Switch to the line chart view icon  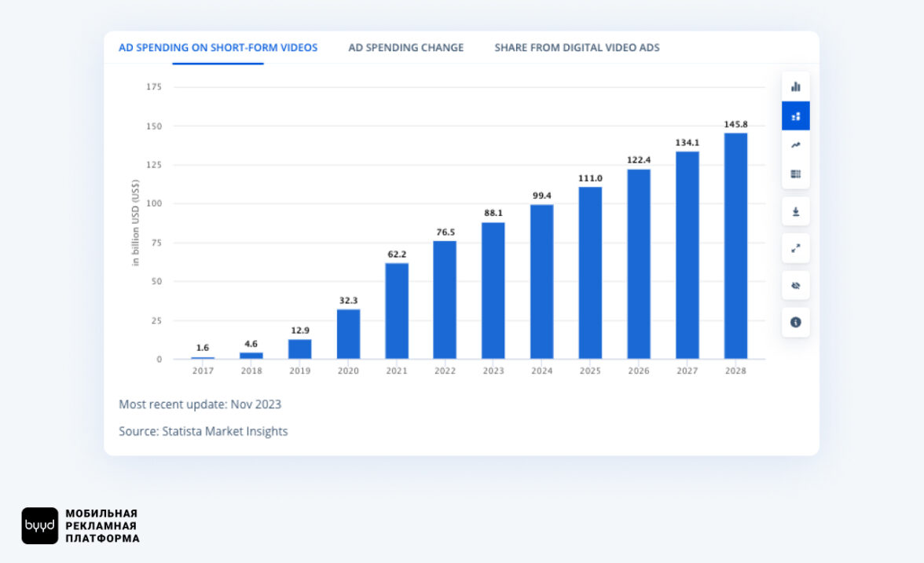point(795,145)
